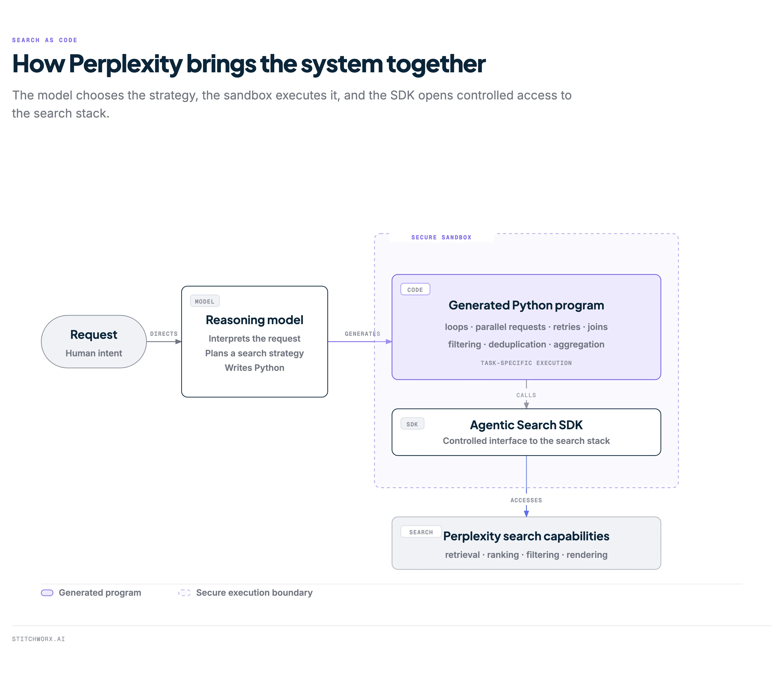Select the Agentic Search SDK heading
This screenshot has height=678, width=784.
point(526,425)
